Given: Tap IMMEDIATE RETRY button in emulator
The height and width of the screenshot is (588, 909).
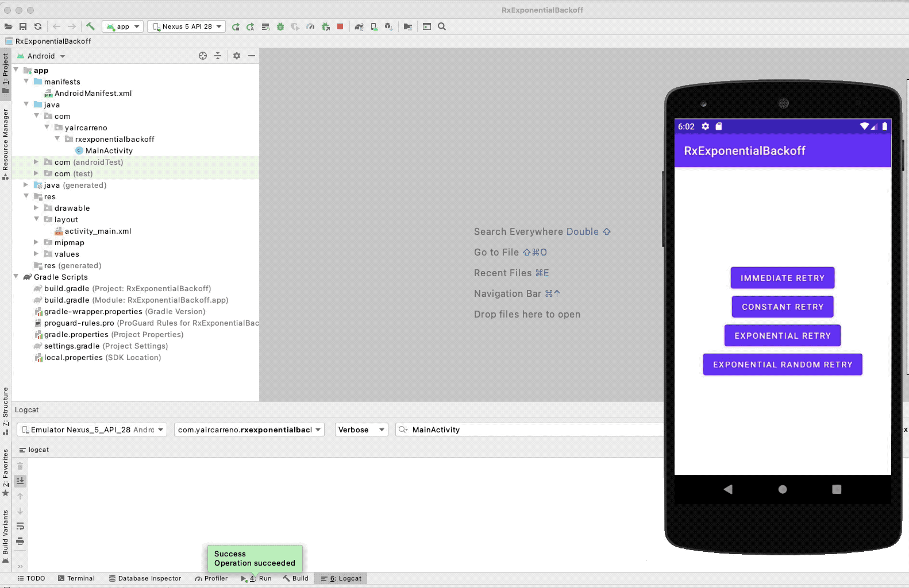Looking at the screenshot, I should click(783, 278).
